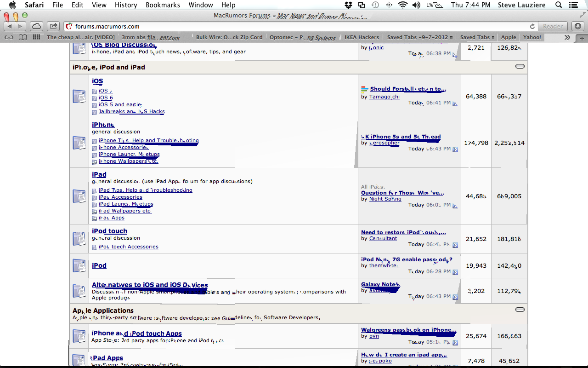Open iPhone and iPod touch Apps forum

tap(136, 333)
